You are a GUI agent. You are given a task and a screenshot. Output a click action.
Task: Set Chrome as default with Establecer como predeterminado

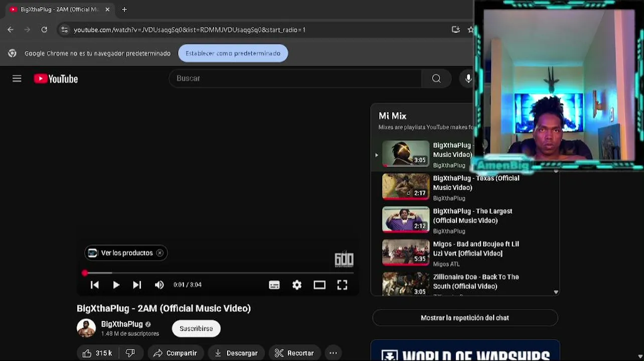pos(233,53)
